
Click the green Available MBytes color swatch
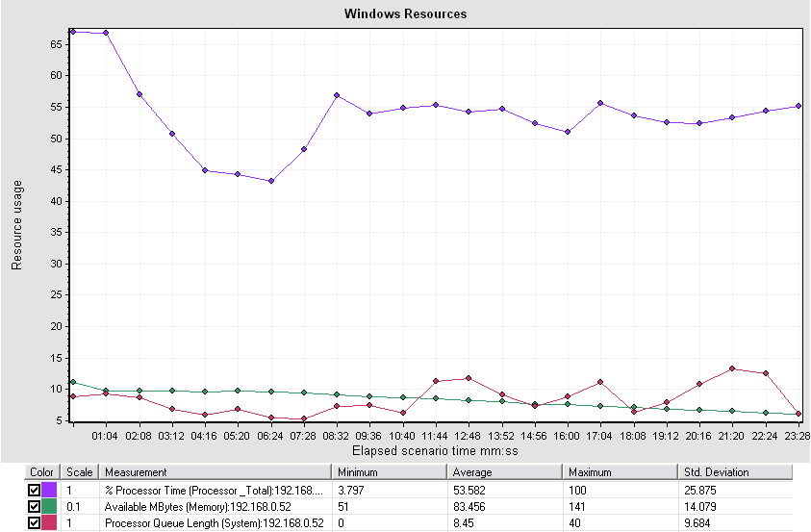49,506
